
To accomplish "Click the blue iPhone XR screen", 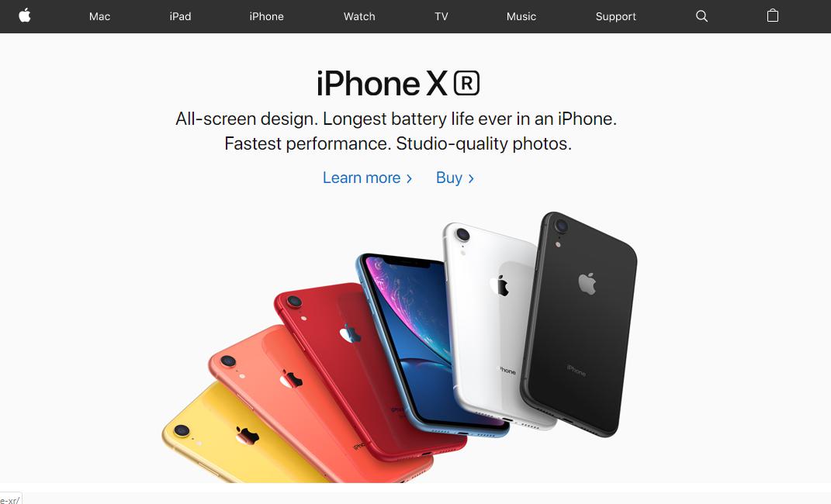I will click(419, 339).
